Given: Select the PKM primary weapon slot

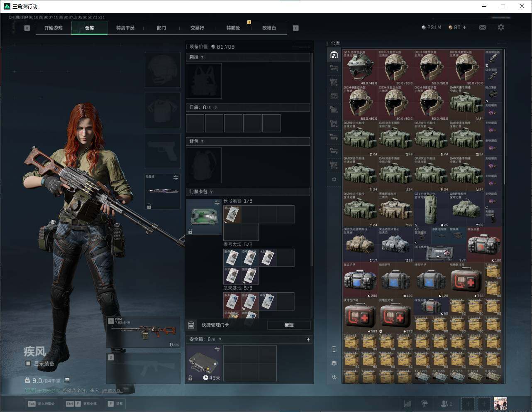Looking at the screenshot, I should (144, 332).
